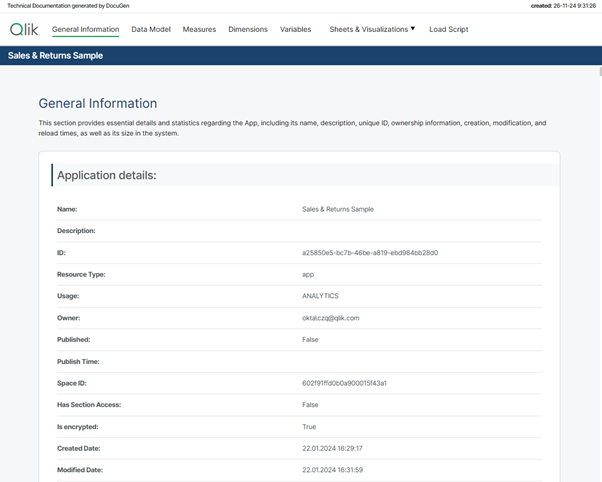Open the General Information tab
Screen dimensions: 602x482
click(x=86, y=30)
